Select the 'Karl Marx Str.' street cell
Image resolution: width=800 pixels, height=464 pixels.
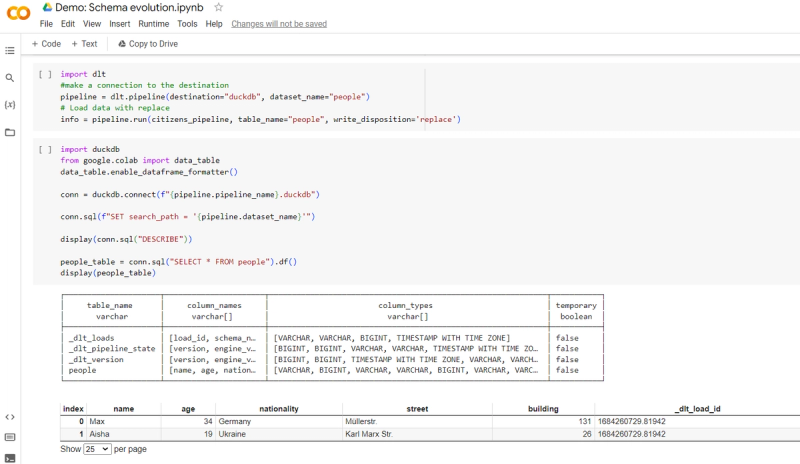[x=417, y=434]
